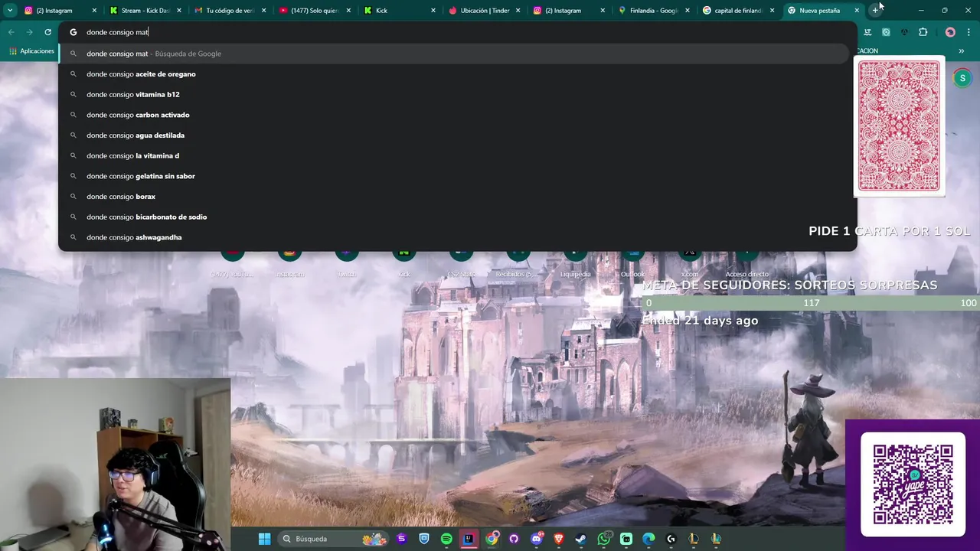Open Discord from the taskbar
This screenshot has width=980, height=551.
click(x=537, y=539)
